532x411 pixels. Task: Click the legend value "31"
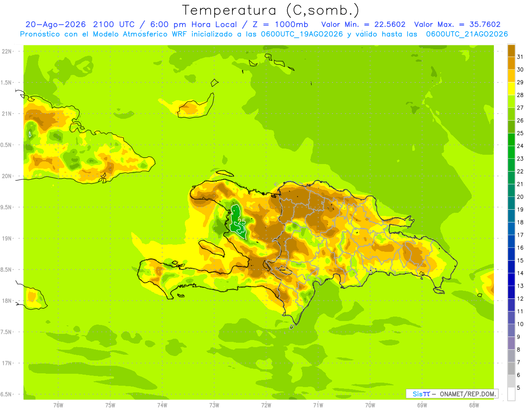tap(520, 57)
